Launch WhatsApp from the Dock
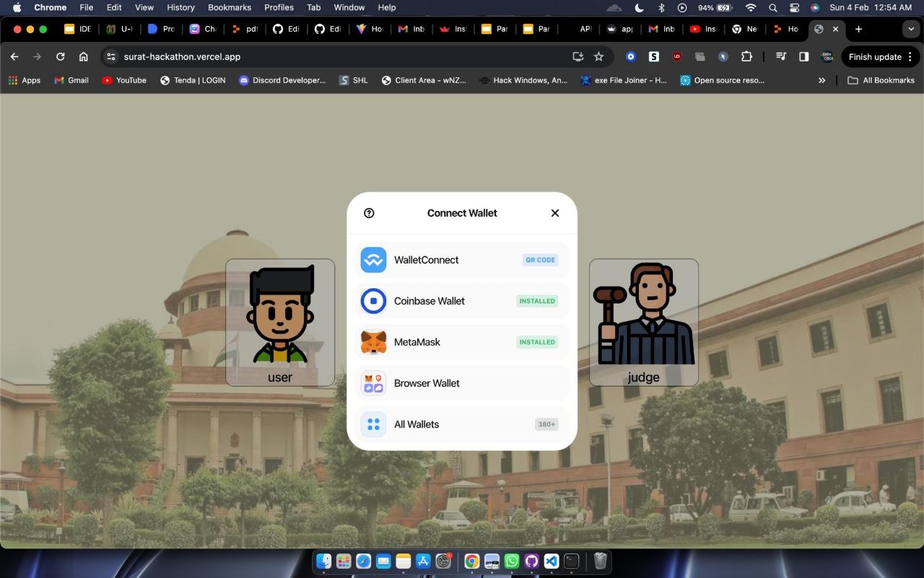This screenshot has width=924, height=578. pyautogui.click(x=512, y=561)
